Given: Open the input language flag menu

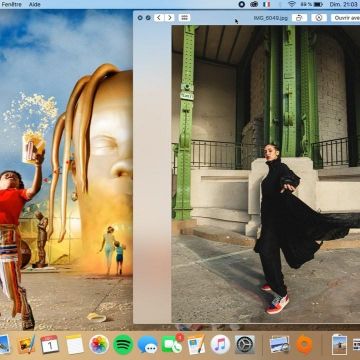Looking at the screenshot, I should click(x=267, y=4).
